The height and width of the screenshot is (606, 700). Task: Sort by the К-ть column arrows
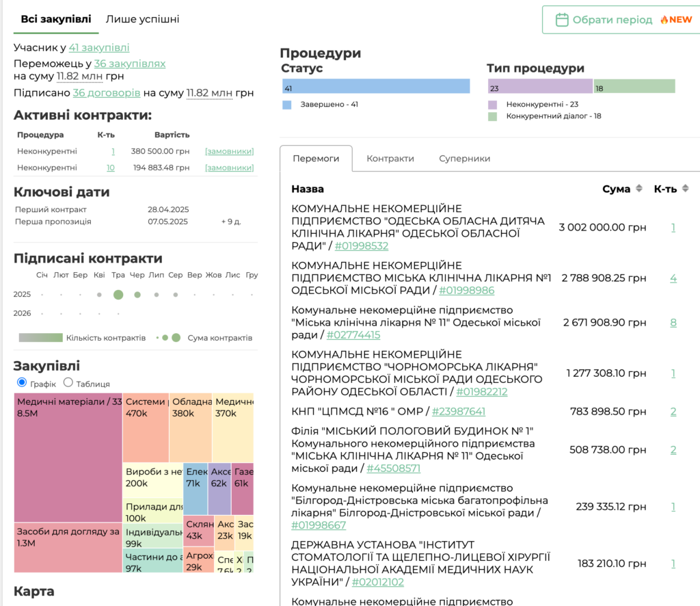685,189
